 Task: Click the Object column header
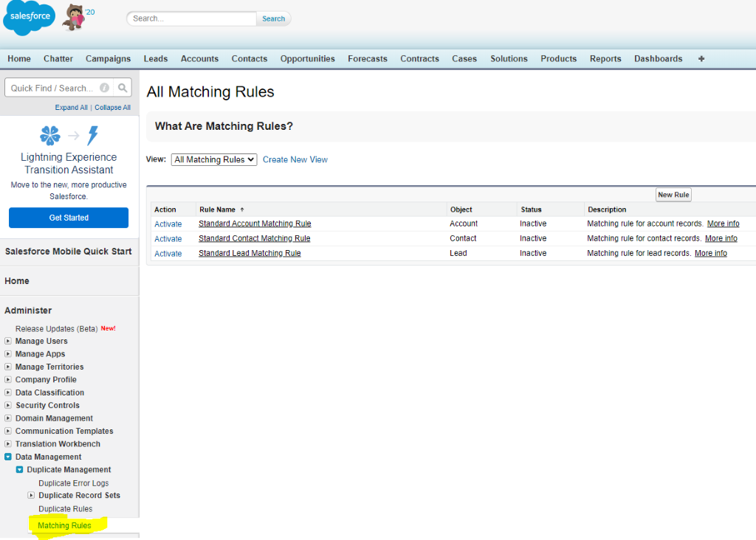tap(461, 210)
